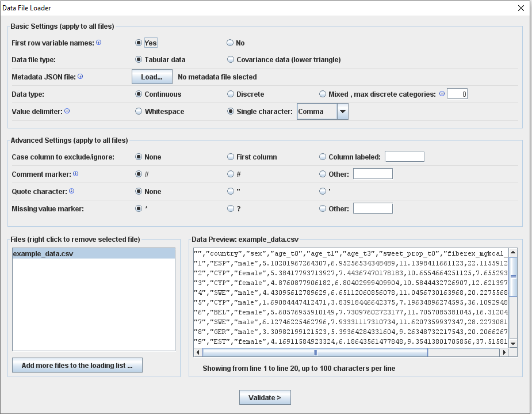The image size is (532, 414).
Task: Click info icon next to Comment marker
Action: coord(76,173)
